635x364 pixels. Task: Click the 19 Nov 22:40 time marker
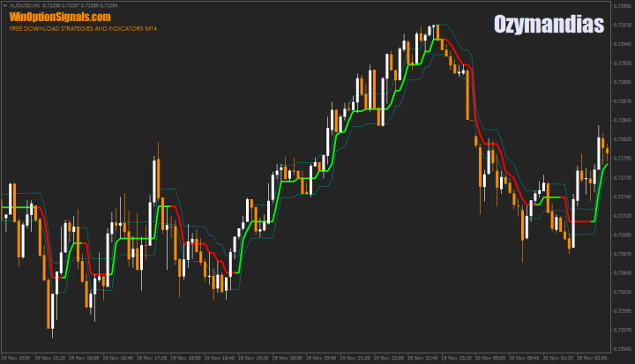pyautogui.click(x=424, y=359)
